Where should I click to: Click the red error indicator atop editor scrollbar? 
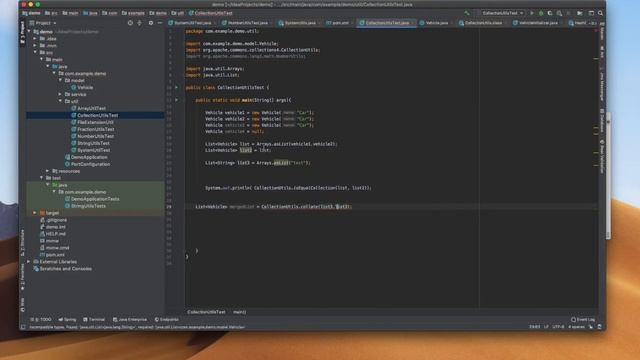click(x=596, y=31)
